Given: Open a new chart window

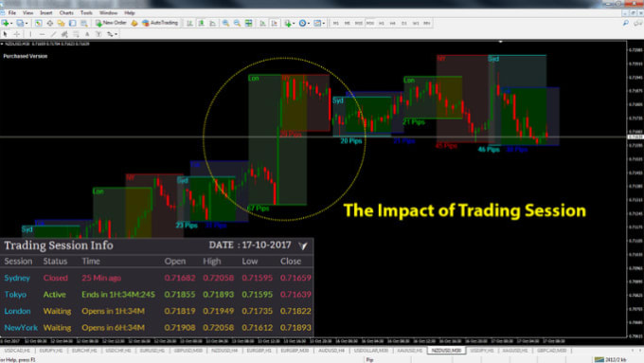Looking at the screenshot, I should tap(6, 23).
